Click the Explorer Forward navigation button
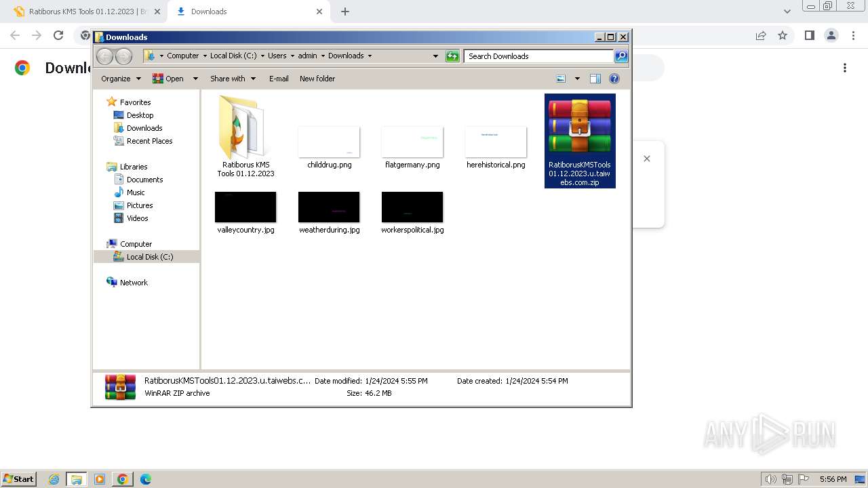 tap(123, 56)
